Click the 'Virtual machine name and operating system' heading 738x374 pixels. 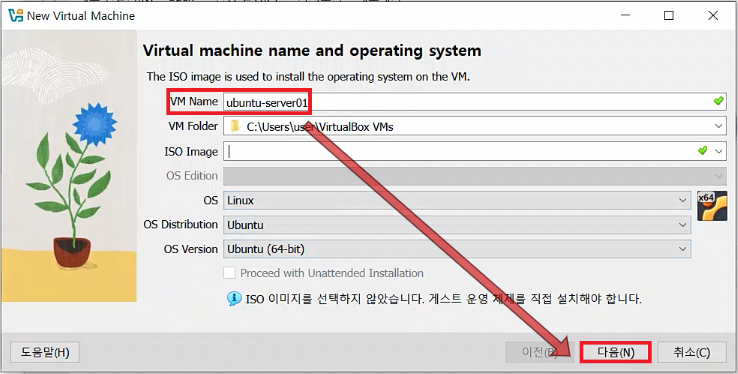[312, 50]
